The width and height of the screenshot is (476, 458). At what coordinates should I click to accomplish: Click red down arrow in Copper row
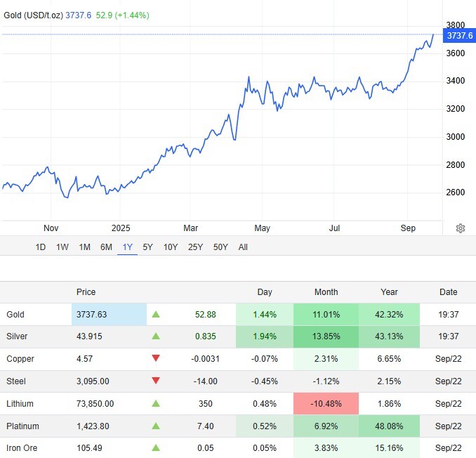click(156, 359)
